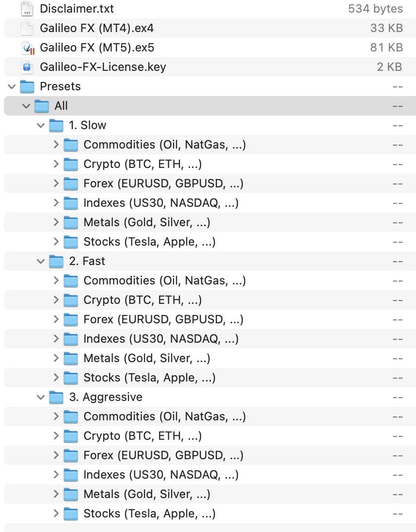
Task: Select the Metals folder icon under 2. Fast
Action: click(71, 358)
